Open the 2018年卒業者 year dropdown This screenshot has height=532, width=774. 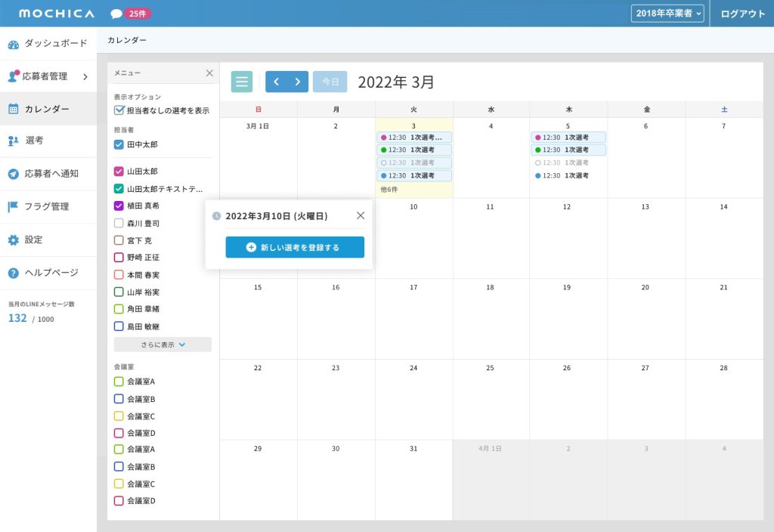668,14
